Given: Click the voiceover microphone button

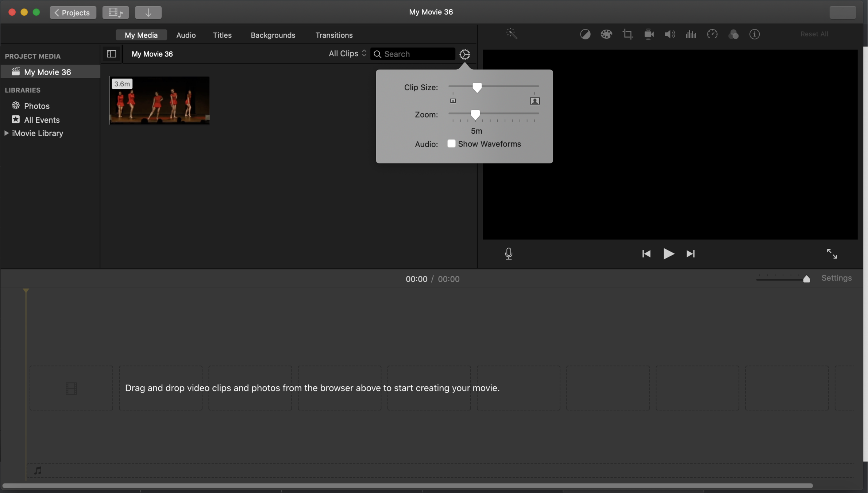Looking at the screenshot, I should click(x=509, y=254).
